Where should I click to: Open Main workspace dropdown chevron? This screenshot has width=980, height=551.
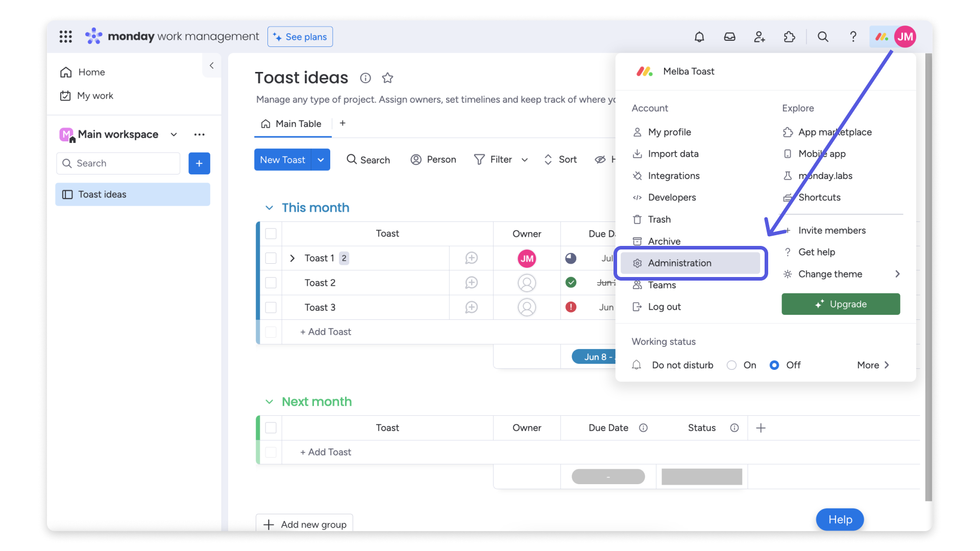pos(174,135)
